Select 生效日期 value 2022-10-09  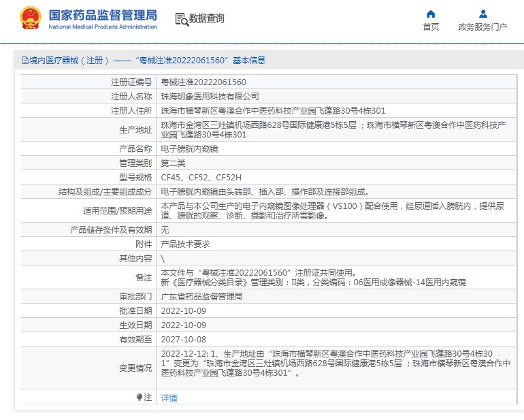[184, 325]
